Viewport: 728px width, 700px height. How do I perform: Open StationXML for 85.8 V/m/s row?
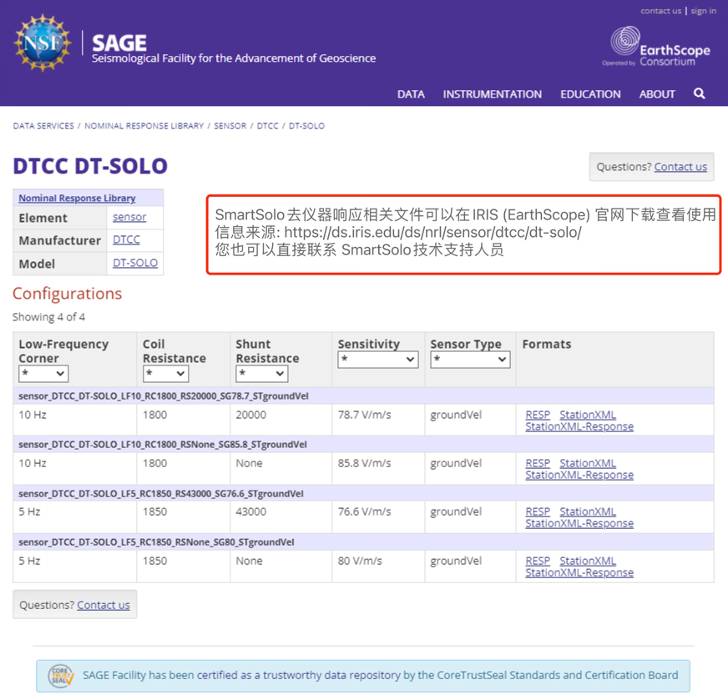588,463
